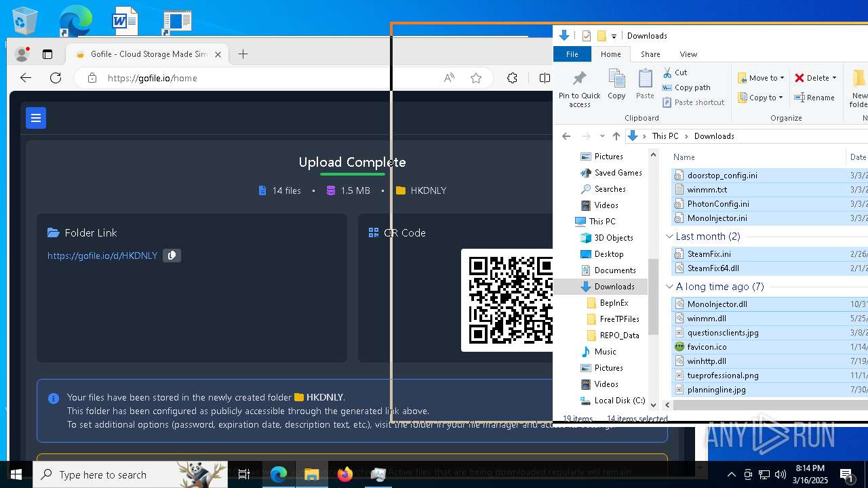Open Task View in the taskbar
This screenshot has width=868, height=488.
pyautogui.click(x=244, y=474)
